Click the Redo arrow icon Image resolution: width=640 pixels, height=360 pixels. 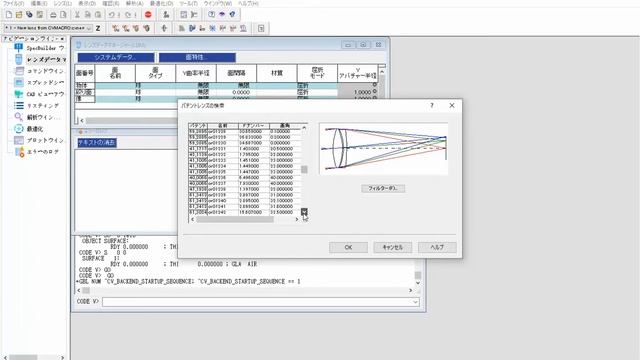pyautogui.click(x=128, y=15)
